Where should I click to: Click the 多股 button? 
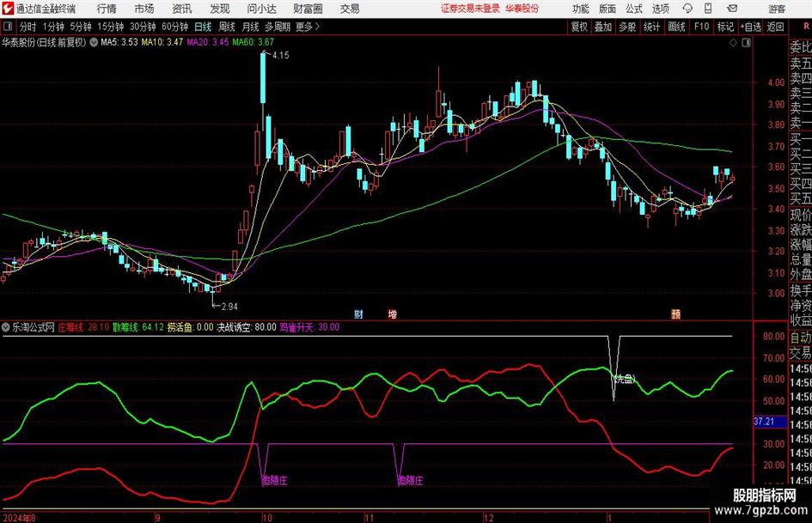pos(627,27)
